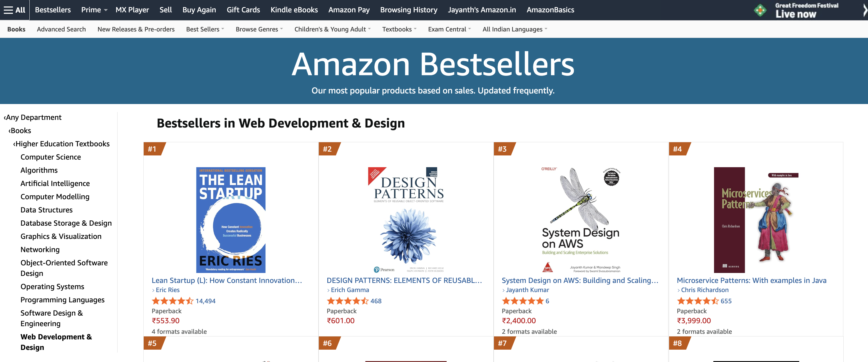This screenshot has height=362, width=868.
Task: Advance the nav bar with the right arrow
Action: click(865, 10)
